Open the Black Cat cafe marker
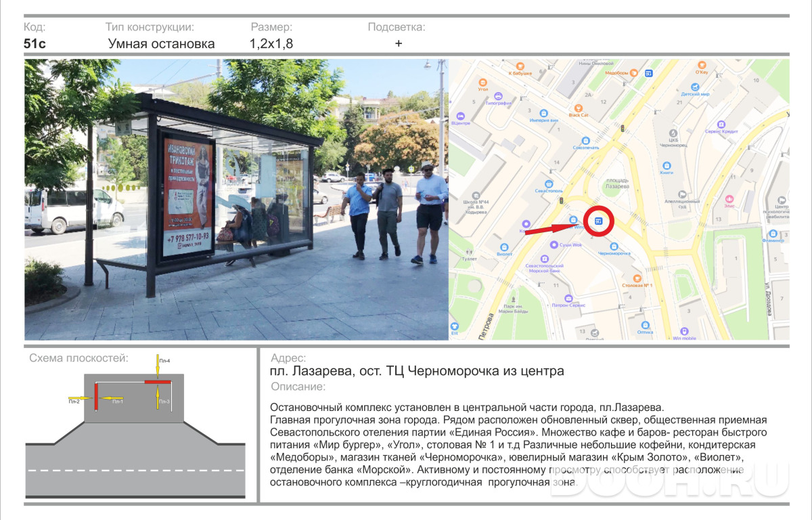812x520 pixels. (578, 108)
